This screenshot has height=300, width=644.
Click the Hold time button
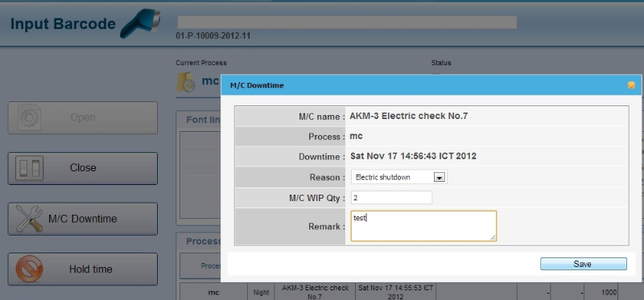tap(83, 269)
